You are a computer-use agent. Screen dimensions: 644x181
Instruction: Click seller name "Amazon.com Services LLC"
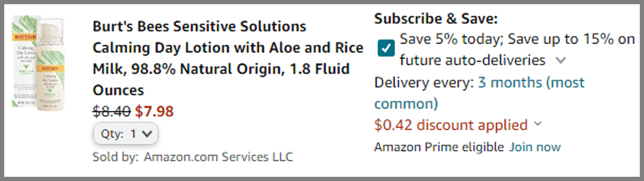[x=218, y=157]
